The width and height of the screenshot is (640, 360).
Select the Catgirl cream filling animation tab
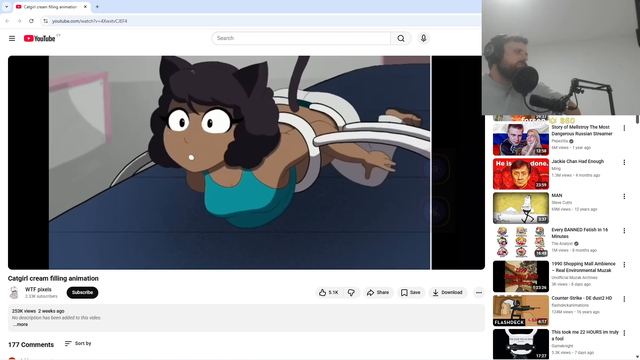point(51,7)
